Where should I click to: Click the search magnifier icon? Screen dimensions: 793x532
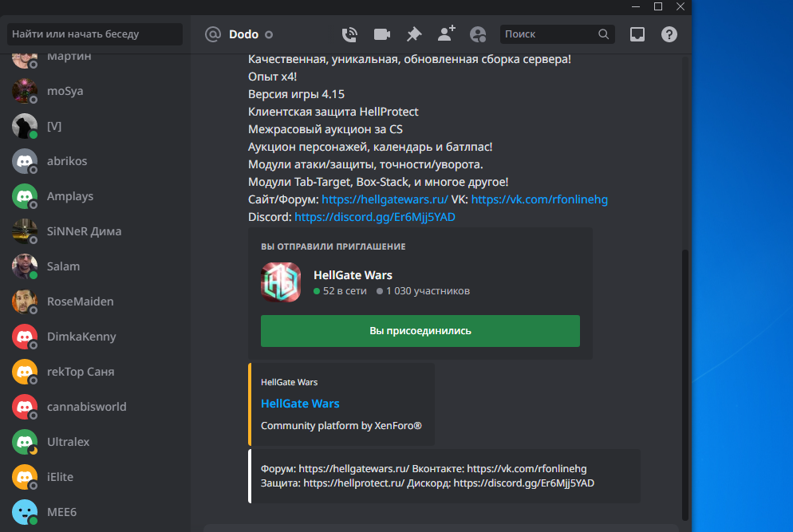coord(603,33)
